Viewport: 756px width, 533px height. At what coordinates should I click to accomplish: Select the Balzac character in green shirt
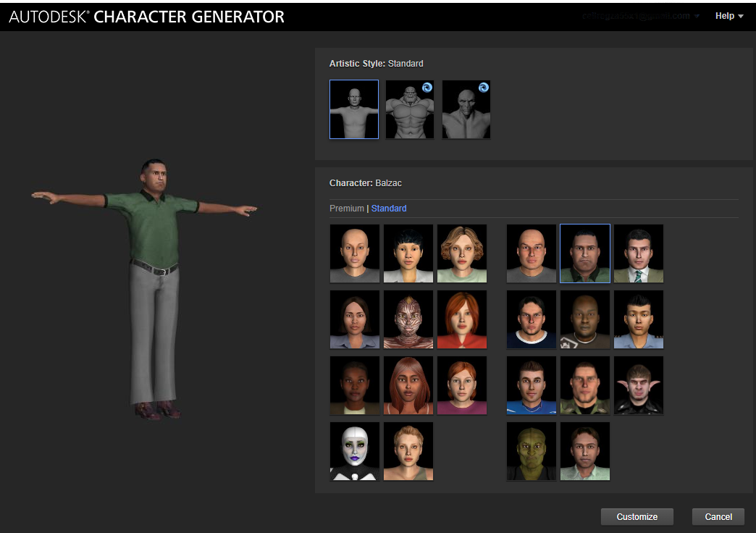(585, 253)
